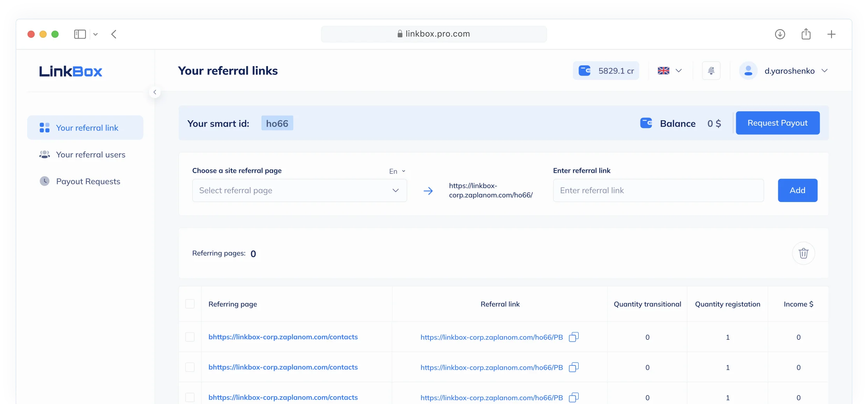
Task: Click the Income $ column header
Action: point(798,304)
